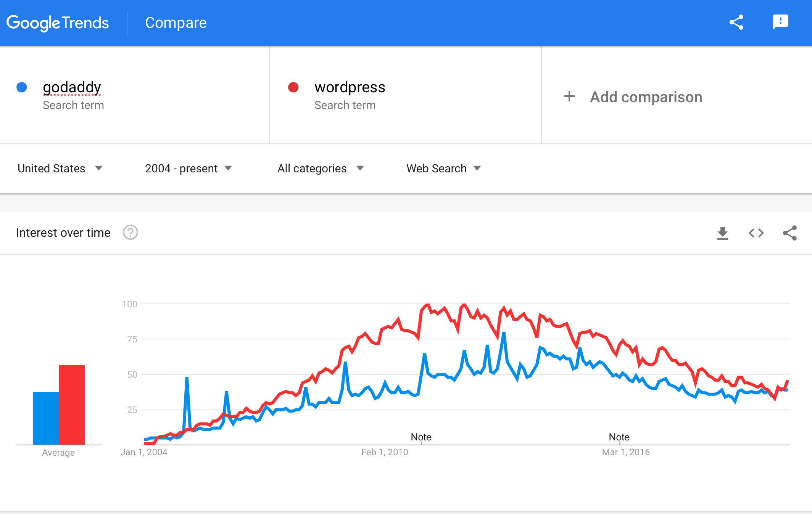Viewport: 812px width, 514px height.
Task: Share the comparison via the top-right share icon
Action: point(736,22)
